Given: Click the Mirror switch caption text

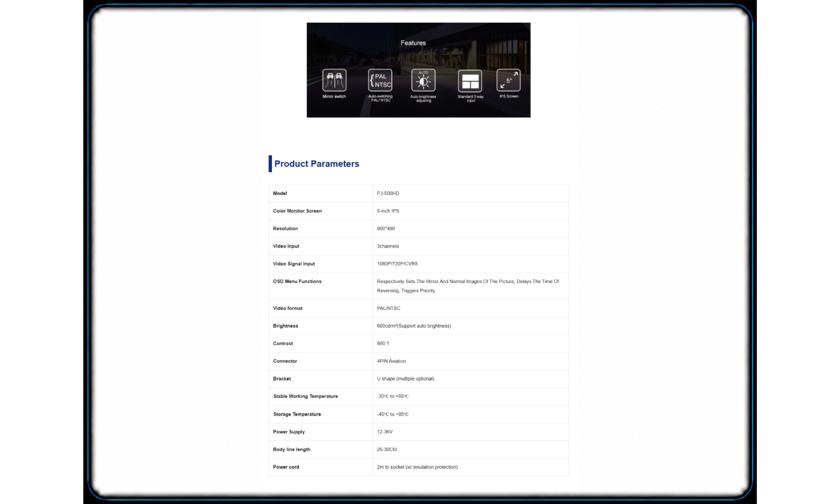Looking at the screenshot, I should pyautogui.click(x=334, y=97).
